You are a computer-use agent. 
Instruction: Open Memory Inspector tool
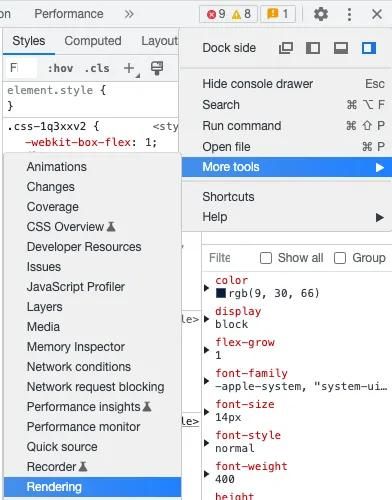click(93, 347)
